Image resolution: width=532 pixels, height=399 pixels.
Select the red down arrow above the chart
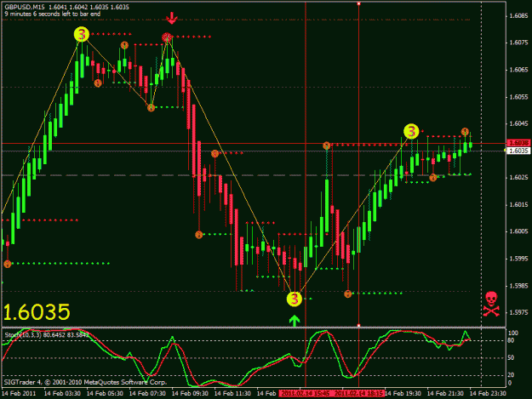[x=172, y=19]
